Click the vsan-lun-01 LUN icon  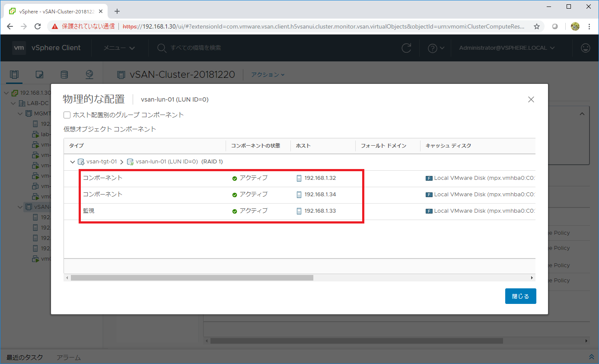point(130,162)
